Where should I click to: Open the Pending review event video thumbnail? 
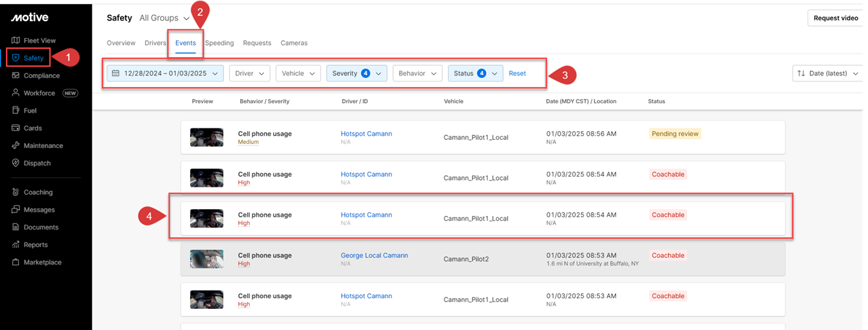coord(206,137)
